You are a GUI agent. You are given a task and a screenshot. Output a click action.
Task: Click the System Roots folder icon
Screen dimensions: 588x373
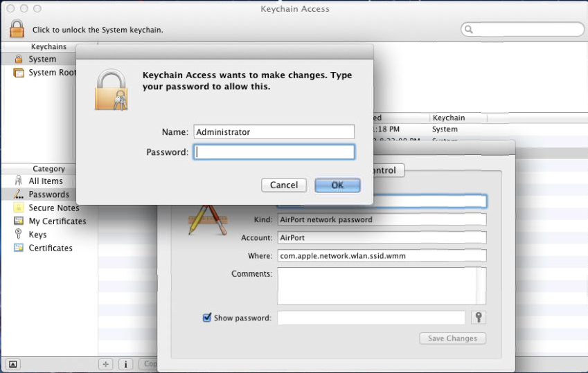[19, 73]
